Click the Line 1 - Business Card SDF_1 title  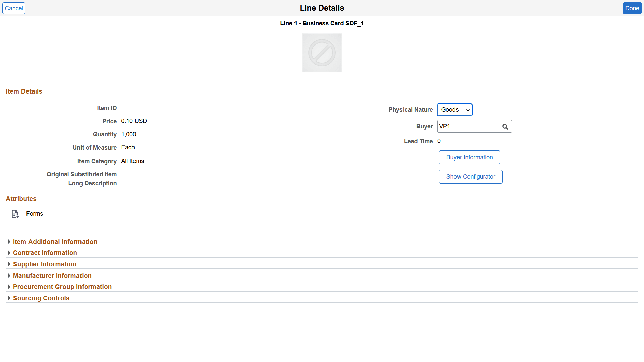pos(322,23)
